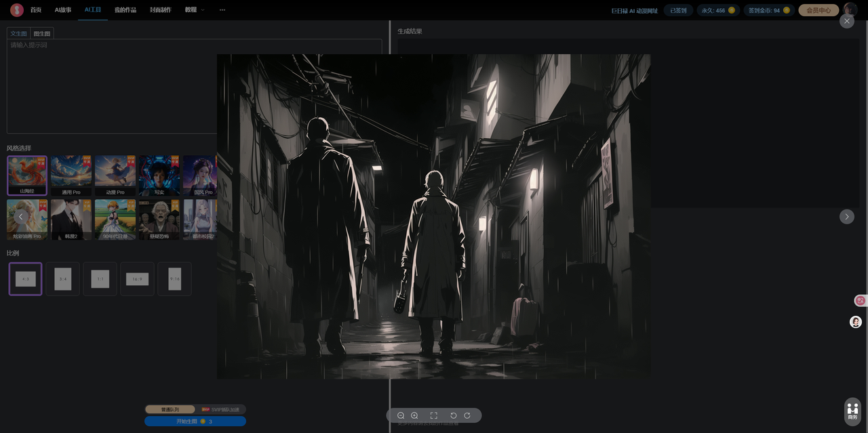Click the zoom out icon in viewer toolbar
This screenshot has width=868, height=433.
click(x=401, y=415)
